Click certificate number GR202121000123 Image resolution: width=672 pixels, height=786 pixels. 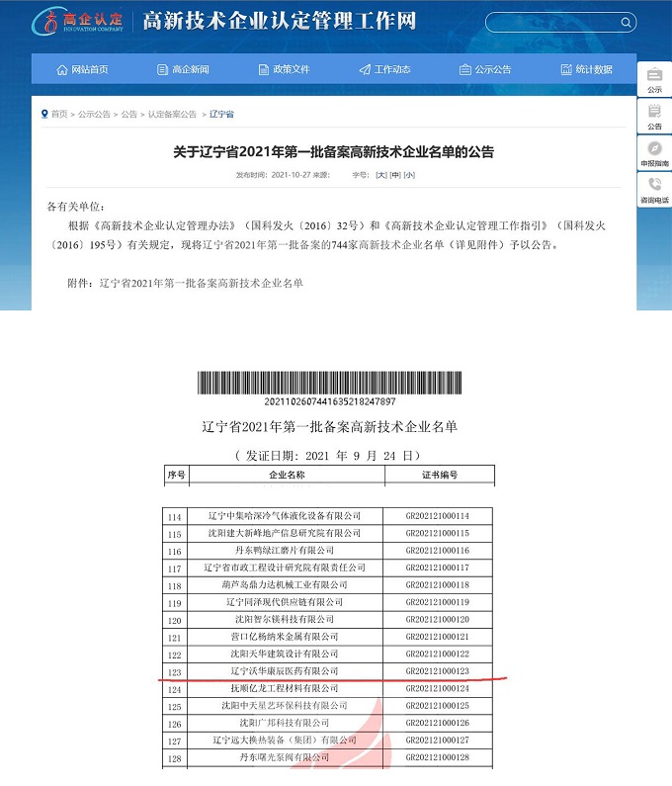coord(438,671)
